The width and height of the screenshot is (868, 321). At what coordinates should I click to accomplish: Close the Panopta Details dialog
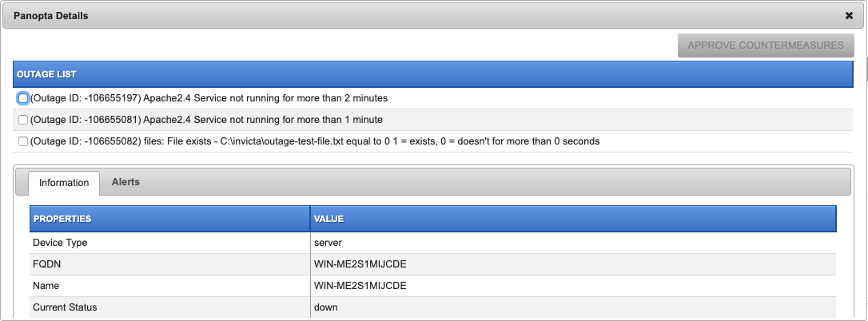849,16
